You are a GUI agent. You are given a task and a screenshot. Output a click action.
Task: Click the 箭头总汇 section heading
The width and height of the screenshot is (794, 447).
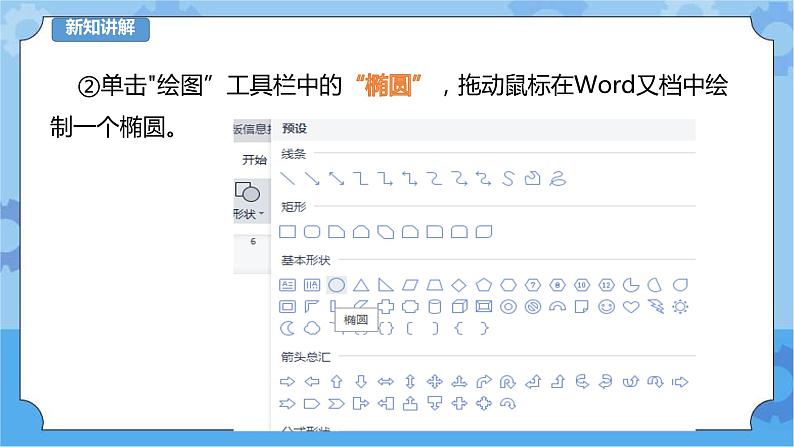point(306,357)
